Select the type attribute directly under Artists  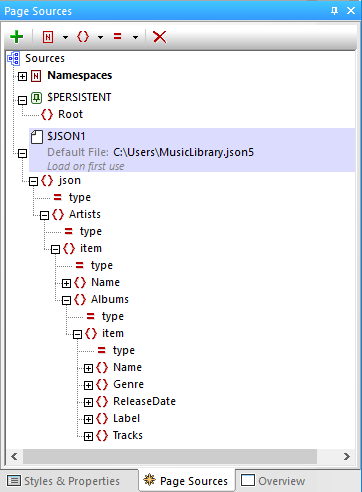(91, 231)
